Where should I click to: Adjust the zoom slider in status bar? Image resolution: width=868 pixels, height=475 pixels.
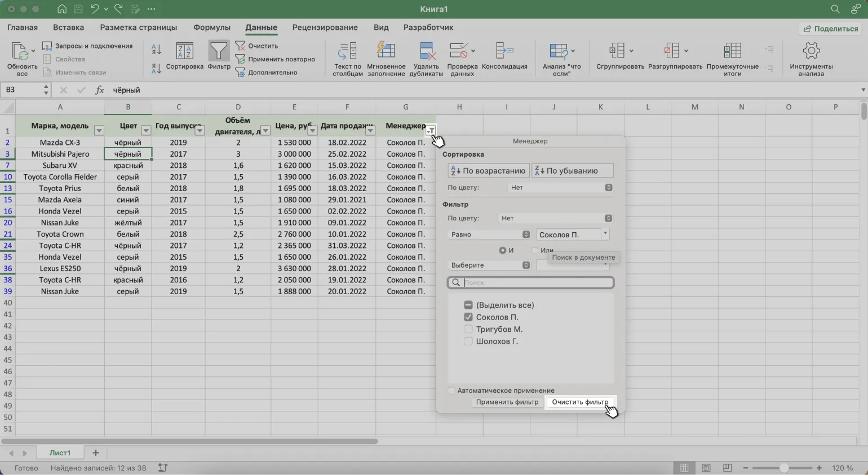(783, 468)
